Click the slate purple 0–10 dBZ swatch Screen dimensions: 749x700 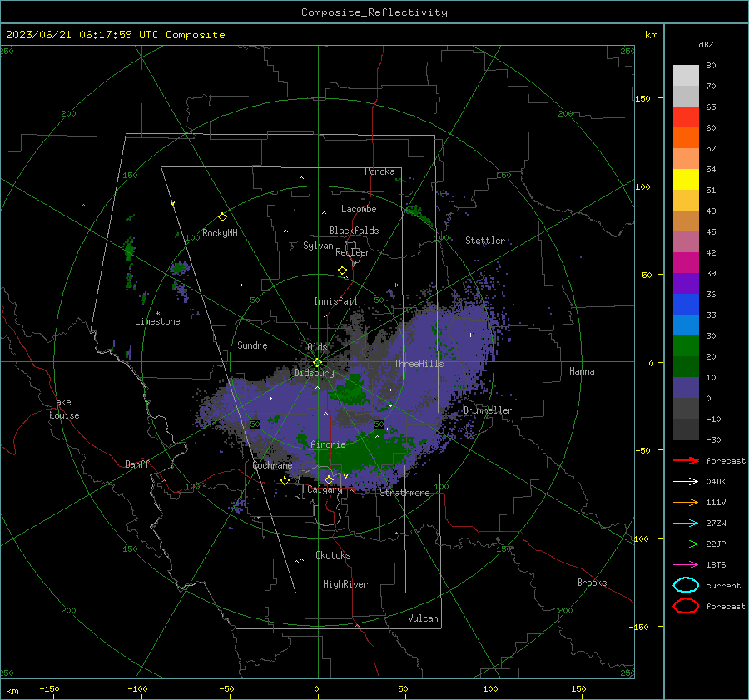tap(686, 388)
